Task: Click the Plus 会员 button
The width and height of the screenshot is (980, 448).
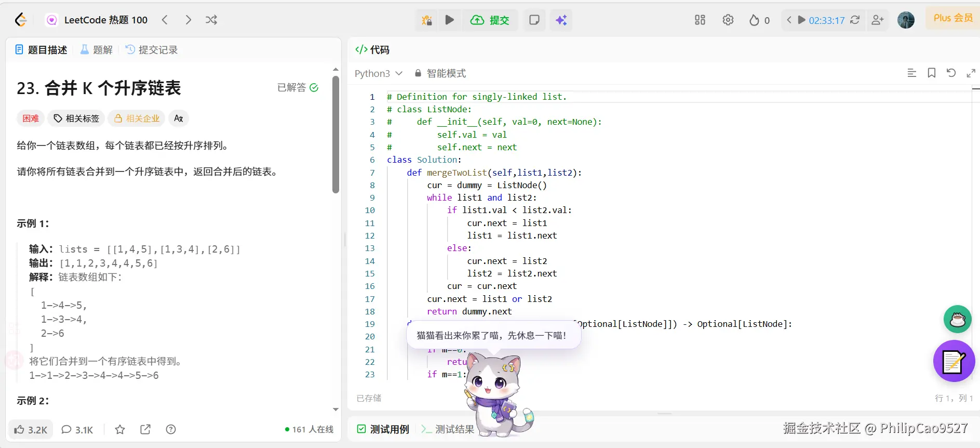Action: coord(952,18)
